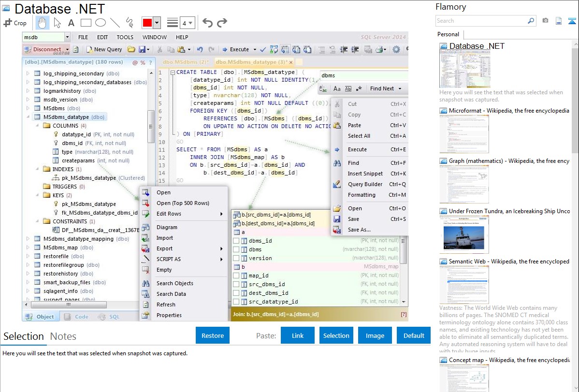Open the msdb database dropdown

pos(67,37)
